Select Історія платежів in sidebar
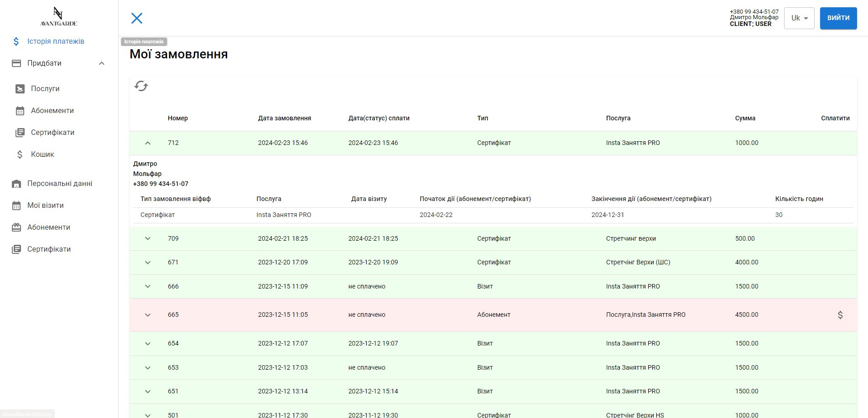868x418 pixels. point(56,41)
